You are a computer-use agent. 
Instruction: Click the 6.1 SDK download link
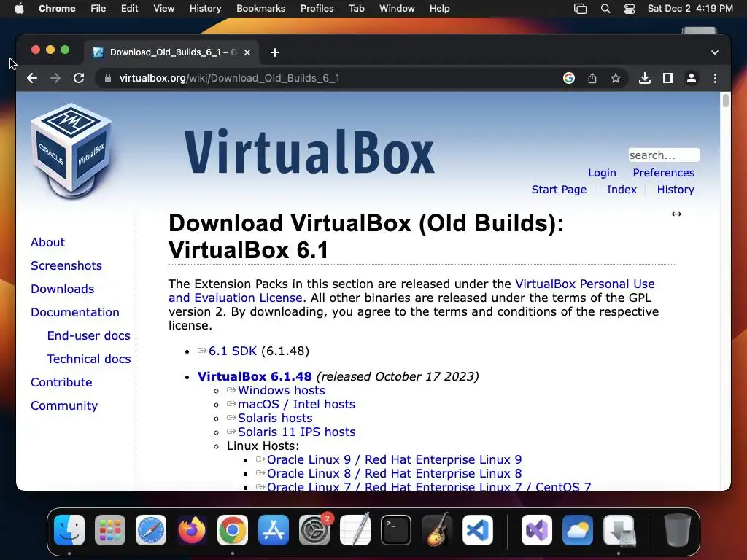pyautogui.click(x=233, y=351)
